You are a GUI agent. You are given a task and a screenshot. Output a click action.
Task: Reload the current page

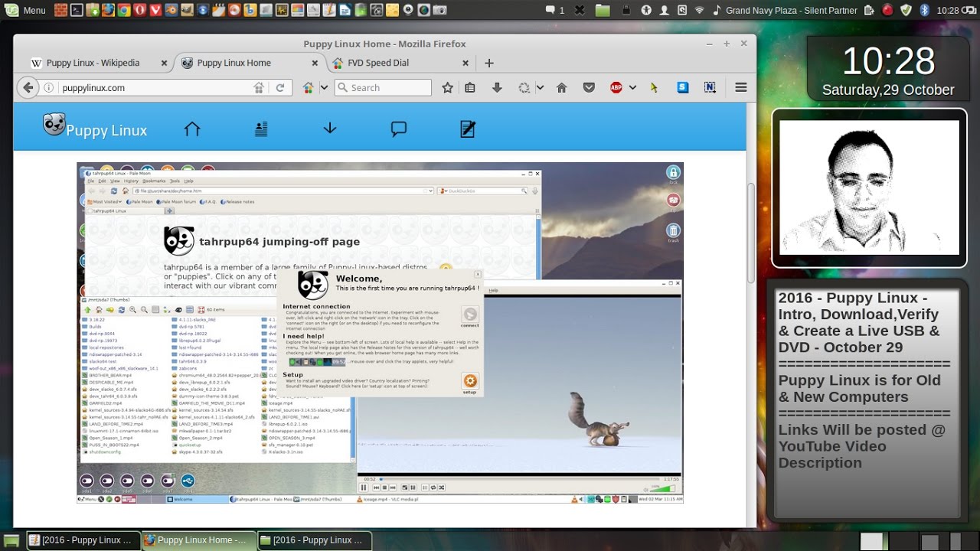point(280,87)
